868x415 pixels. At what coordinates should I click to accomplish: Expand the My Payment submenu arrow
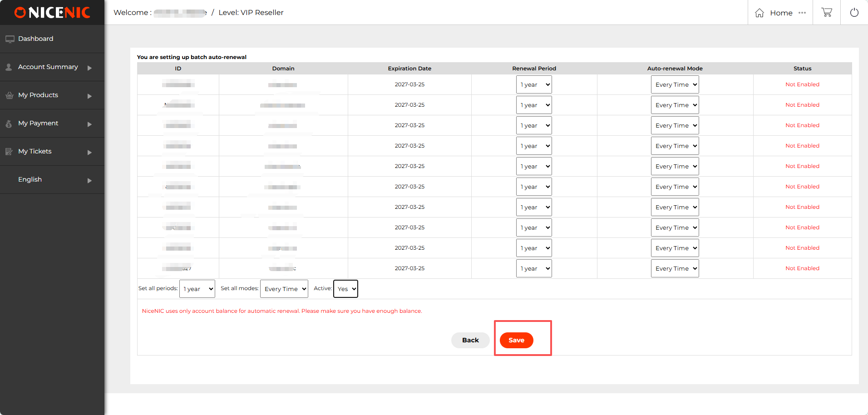pos(89,124)
